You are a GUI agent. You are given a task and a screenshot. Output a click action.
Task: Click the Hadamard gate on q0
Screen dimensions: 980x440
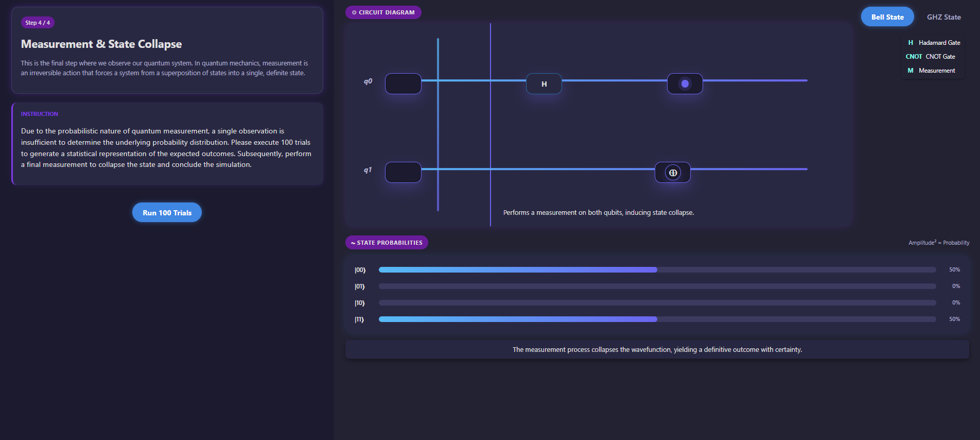tap(544, 84)
